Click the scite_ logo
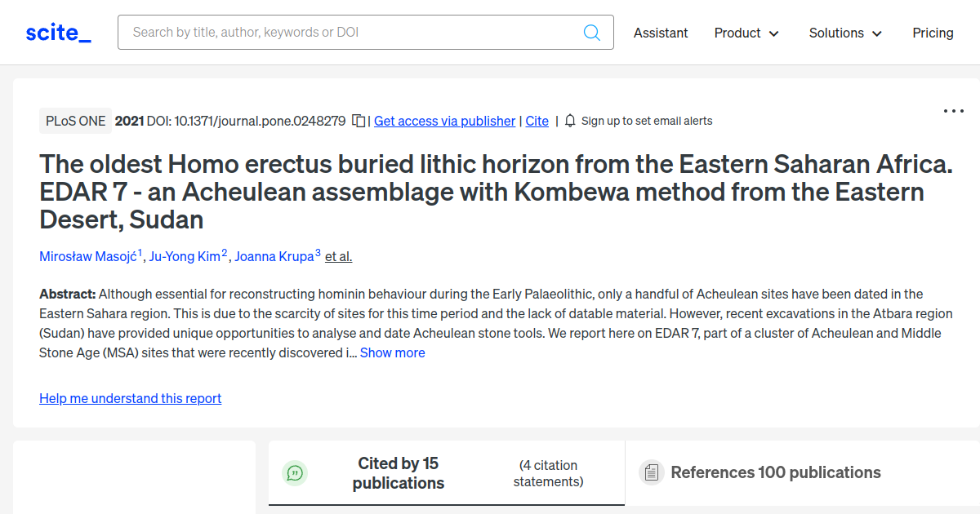Viewport: 980px width, 514px height. [58, 33]
